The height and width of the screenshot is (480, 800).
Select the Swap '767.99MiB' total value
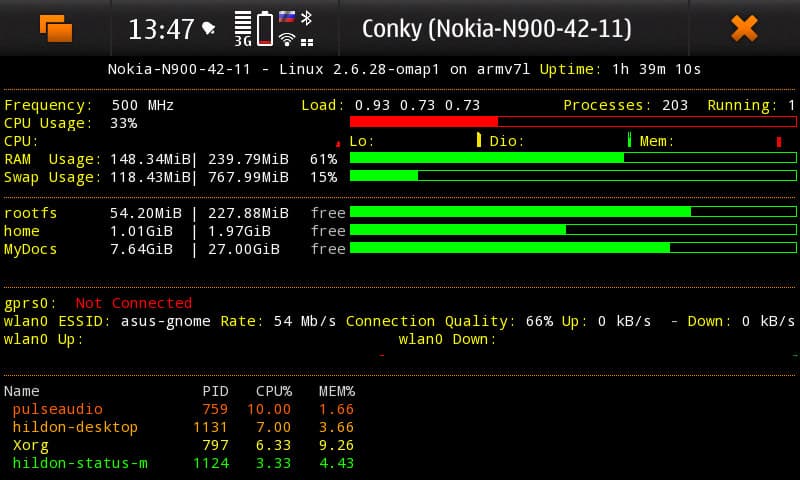(248, 178)
